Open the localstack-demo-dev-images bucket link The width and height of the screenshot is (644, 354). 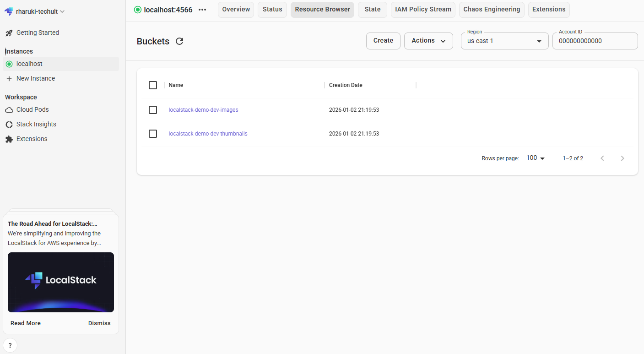coord(203,110)
